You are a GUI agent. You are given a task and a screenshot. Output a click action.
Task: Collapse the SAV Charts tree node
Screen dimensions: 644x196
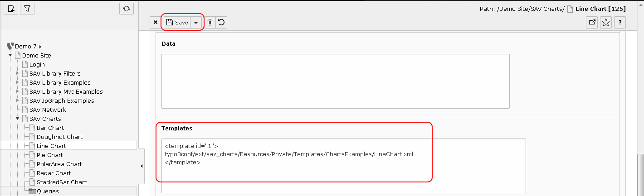pos(18,119)
